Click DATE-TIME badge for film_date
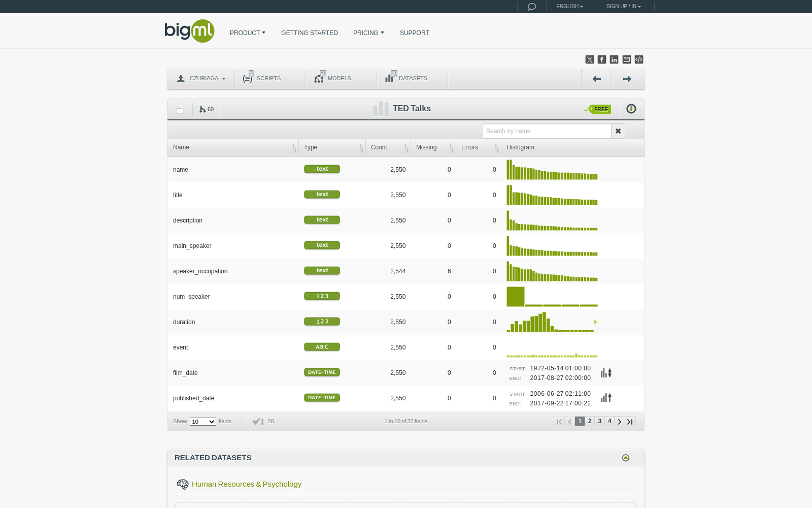Screen dimensions: 812x508 pyautogui.click(x=322, y=372)
